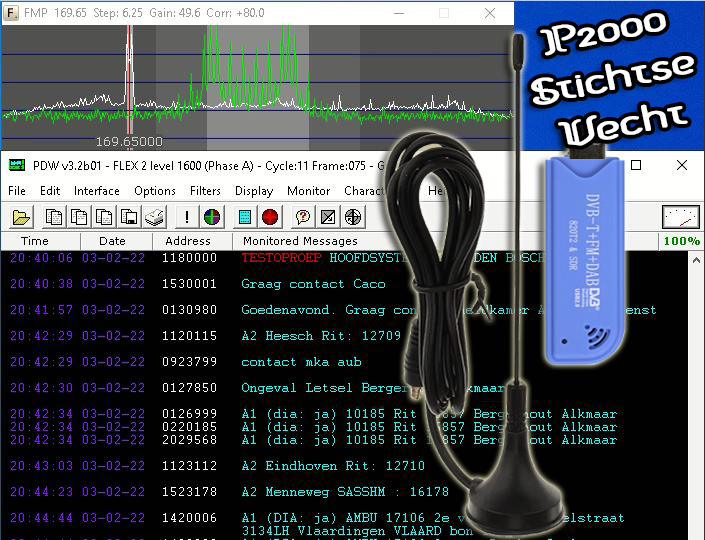Open the File menu
This screenshot has height=540, width=705.
tap(17, 191)
